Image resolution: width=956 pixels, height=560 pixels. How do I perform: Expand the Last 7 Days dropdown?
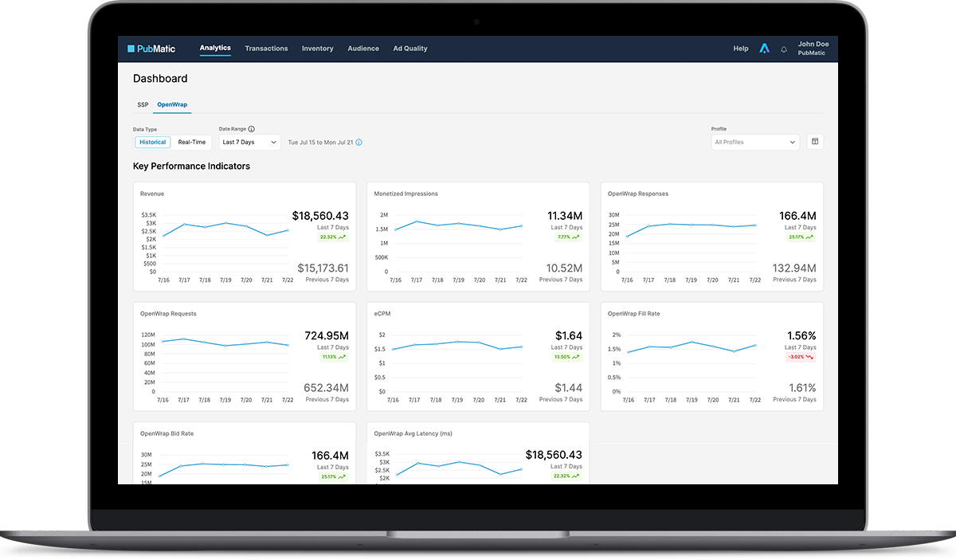click(x=249, y=143)
